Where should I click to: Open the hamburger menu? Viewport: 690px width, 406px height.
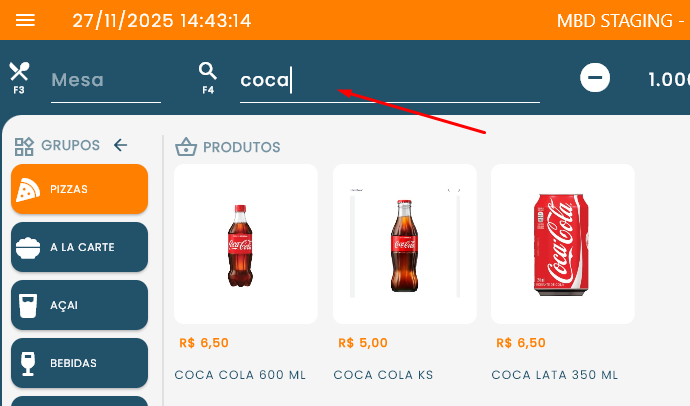26,21
